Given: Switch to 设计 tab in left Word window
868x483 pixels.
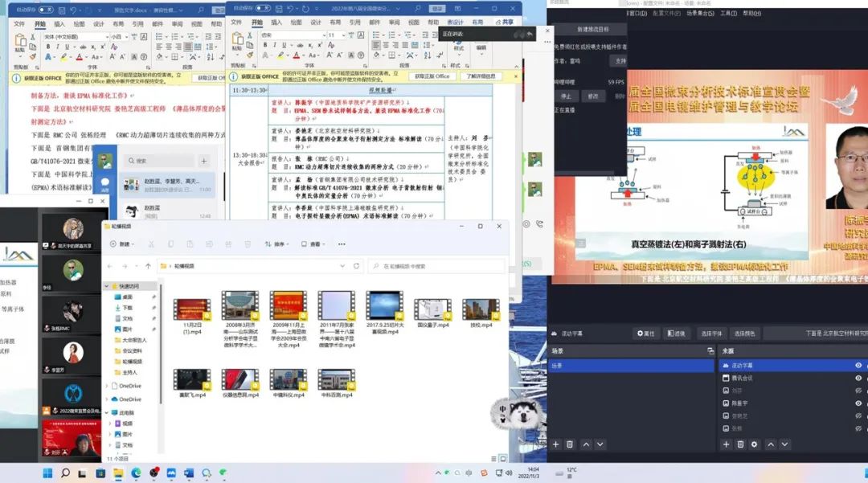Looking at the screenshot, I should coord(99,24).
